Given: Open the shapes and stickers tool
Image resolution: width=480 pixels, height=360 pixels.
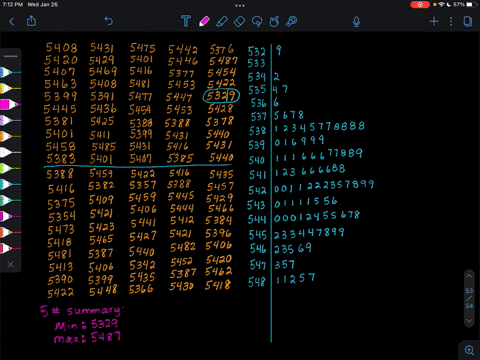Looking at the screenshot, I should pos(274,22).
